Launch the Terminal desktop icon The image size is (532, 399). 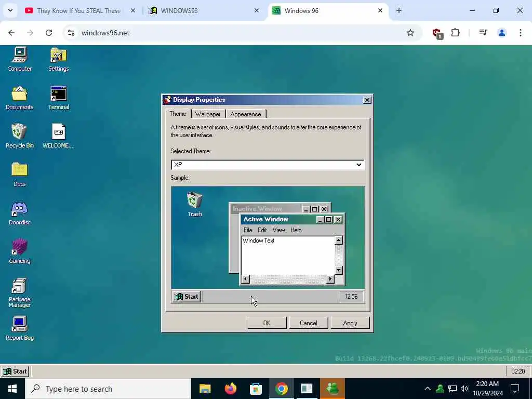(x=58, y=98)
